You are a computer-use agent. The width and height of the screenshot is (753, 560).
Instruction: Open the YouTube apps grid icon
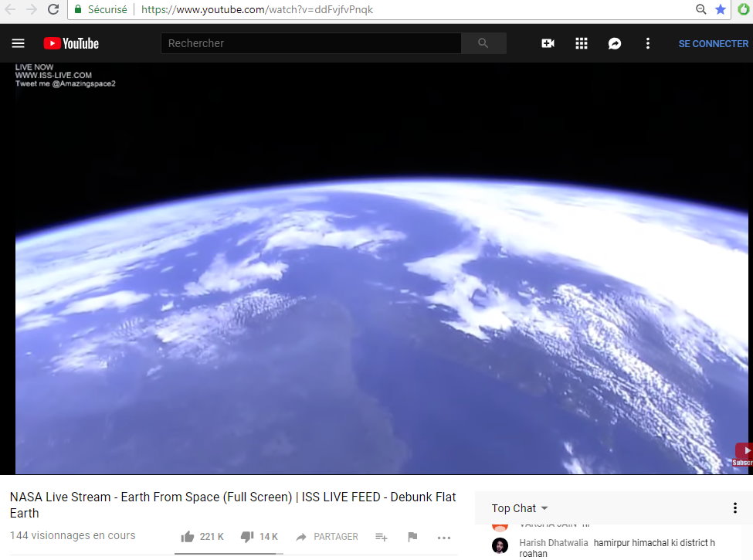click(x=582, y=44)
